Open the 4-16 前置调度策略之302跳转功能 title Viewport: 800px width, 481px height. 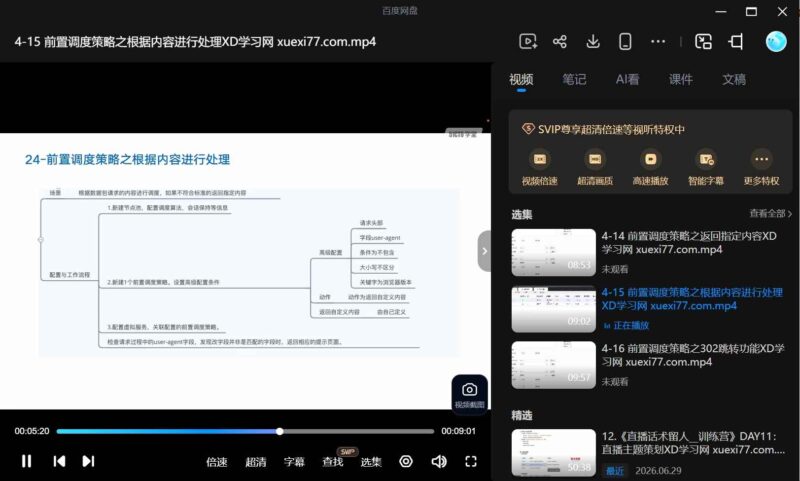point(693,355)
